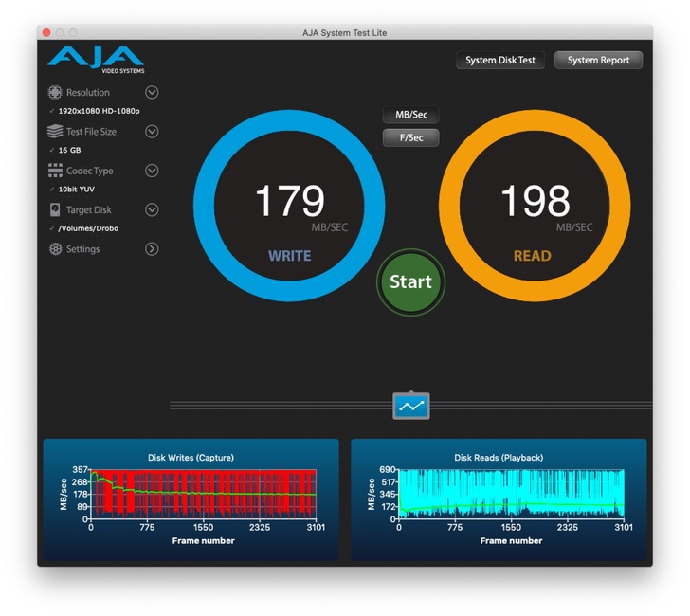This screenshot has height=616, width=690.
Task: Click the Target Disk drive icon
Action: [x=55, y=209]
